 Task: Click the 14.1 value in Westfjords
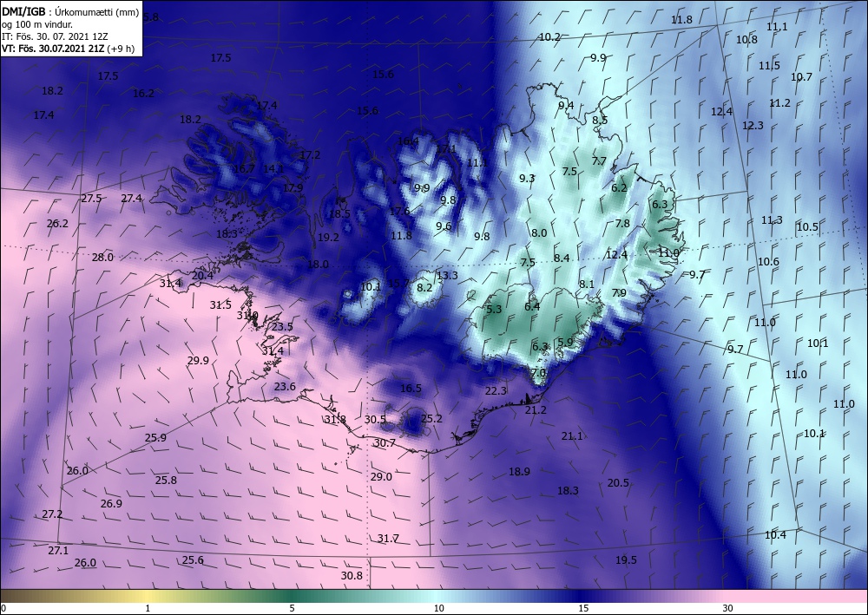[x=273, y=168]
